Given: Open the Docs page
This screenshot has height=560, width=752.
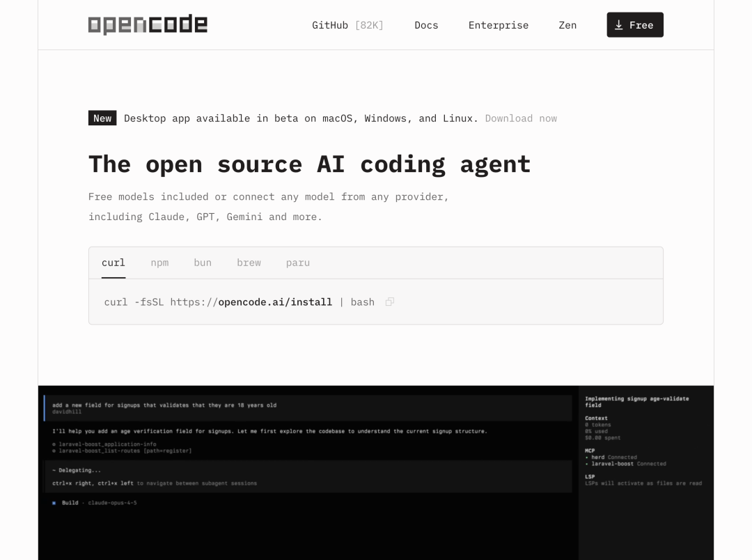Looking at the screenshot, I should [x=426, y=25].
